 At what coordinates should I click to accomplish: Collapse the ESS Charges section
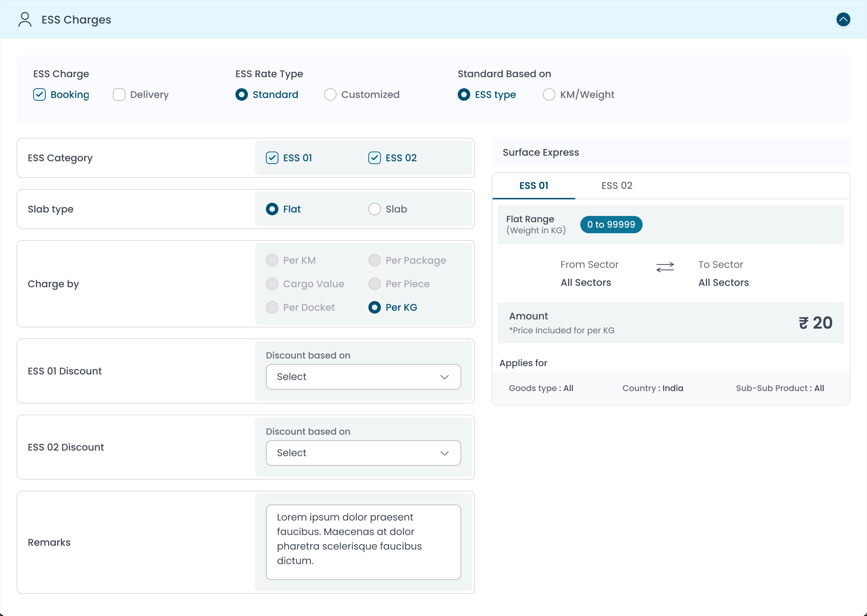pyautogui.click(x=843, y=19)
